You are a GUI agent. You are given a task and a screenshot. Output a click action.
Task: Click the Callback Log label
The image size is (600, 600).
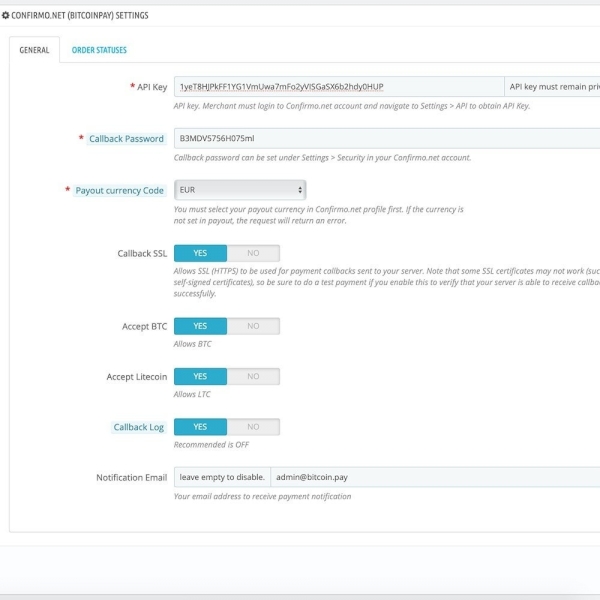pyautogui.click(x=139, y=427)
